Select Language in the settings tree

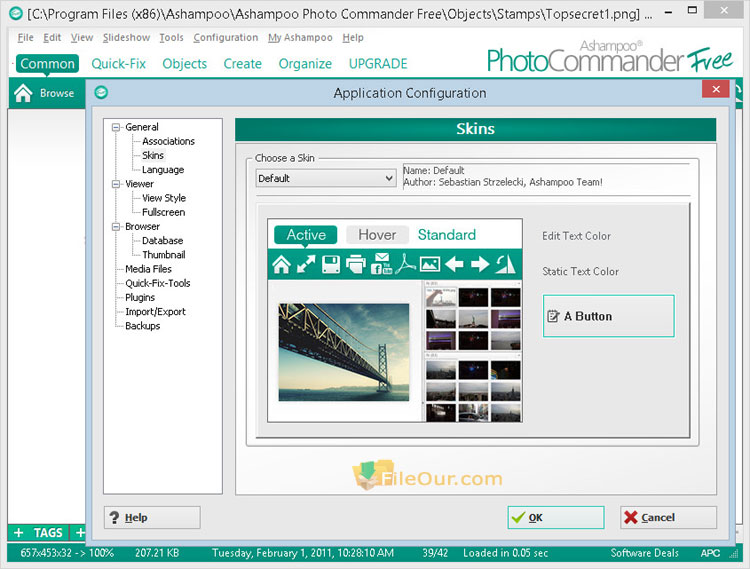[x=162, y=170]
